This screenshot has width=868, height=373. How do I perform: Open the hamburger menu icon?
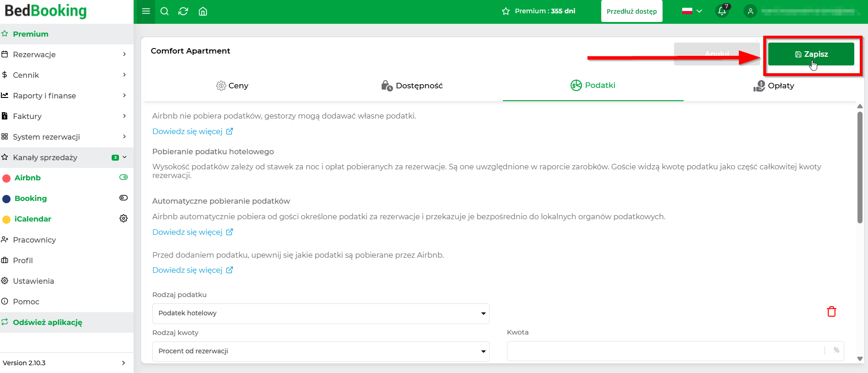coord(146,11)
